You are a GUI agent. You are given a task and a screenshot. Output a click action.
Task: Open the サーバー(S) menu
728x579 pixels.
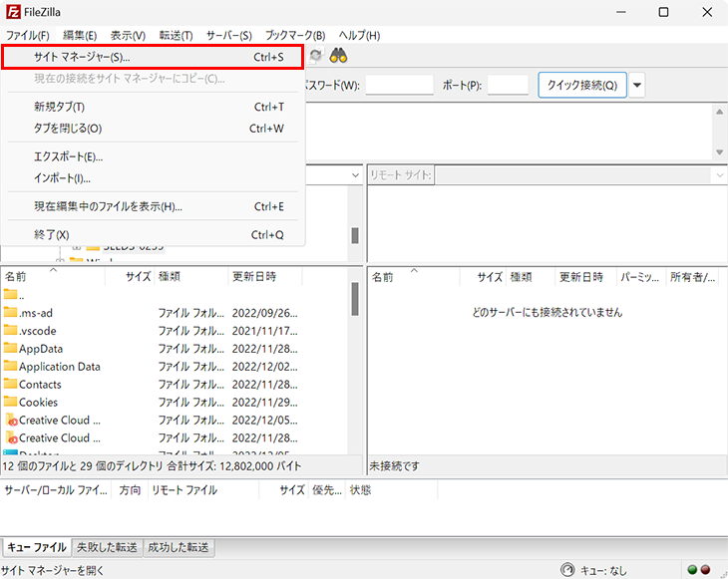tap(229, 35)
